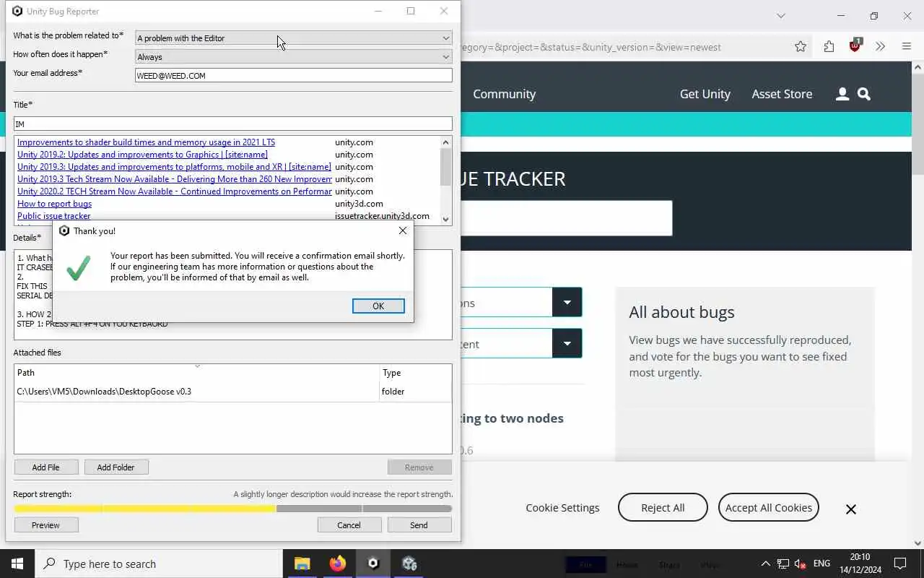
Task: Click the taskbar search box
Action: click(159, 564)
